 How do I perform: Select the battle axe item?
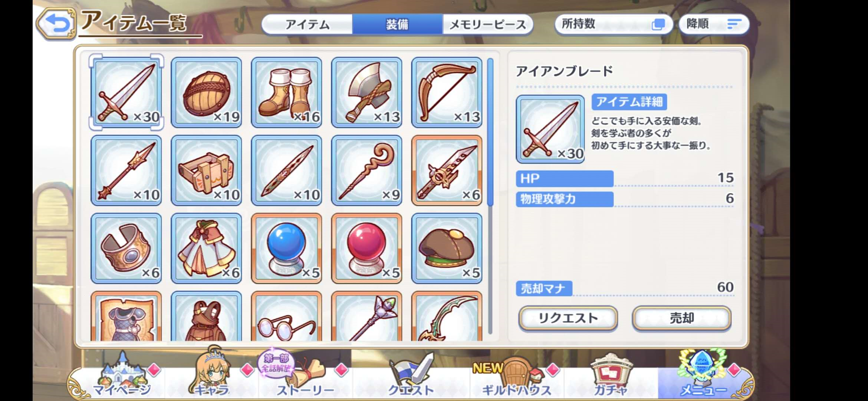pos(366,92)
